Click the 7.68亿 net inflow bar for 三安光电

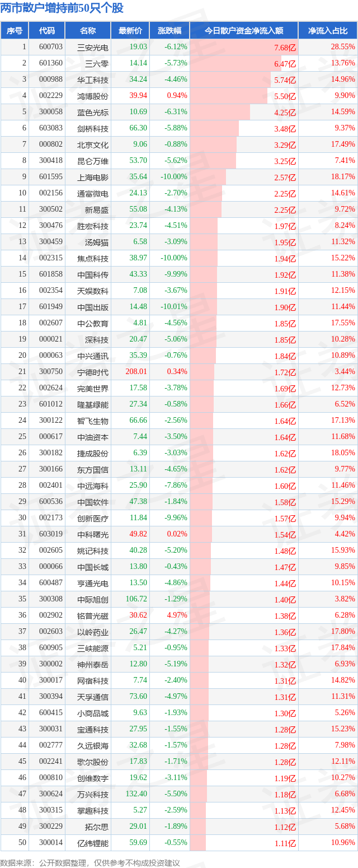pyautogui.click(x=244, y=47)
